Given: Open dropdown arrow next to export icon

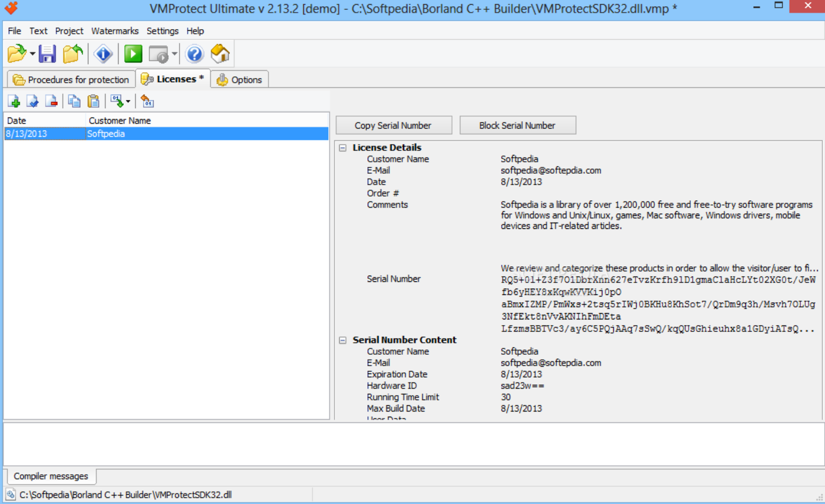Looking at the screenshot, I should (128, 101).
